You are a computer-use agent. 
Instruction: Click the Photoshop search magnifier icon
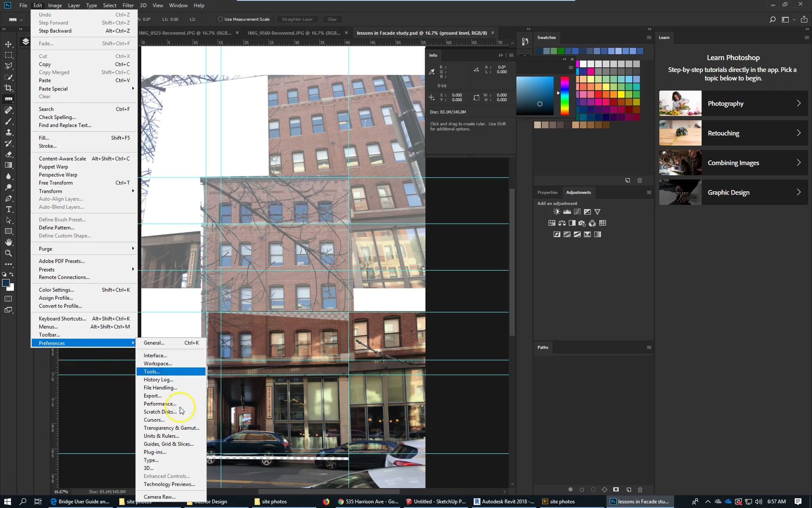(x=772, y=19)
